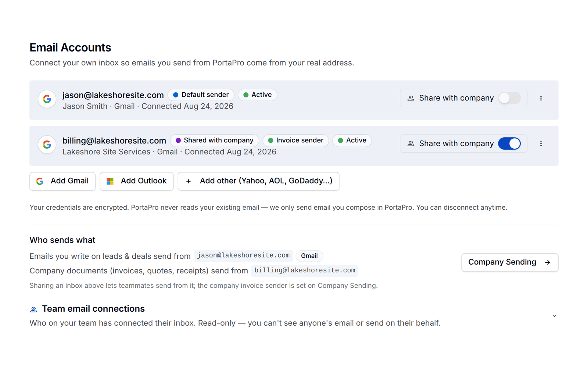Image resolution: width=588 pixels, height=368 pixels.
Task: Open the three-dot menu for jason@lakeshoresite.com
Action: click(x=541, y=98)
